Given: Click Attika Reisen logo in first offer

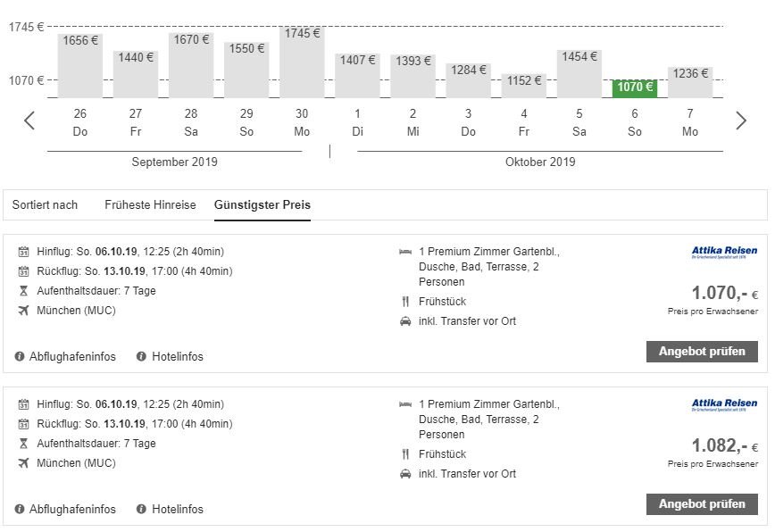Looking at the screenshot, I should (x=723, y=254).
